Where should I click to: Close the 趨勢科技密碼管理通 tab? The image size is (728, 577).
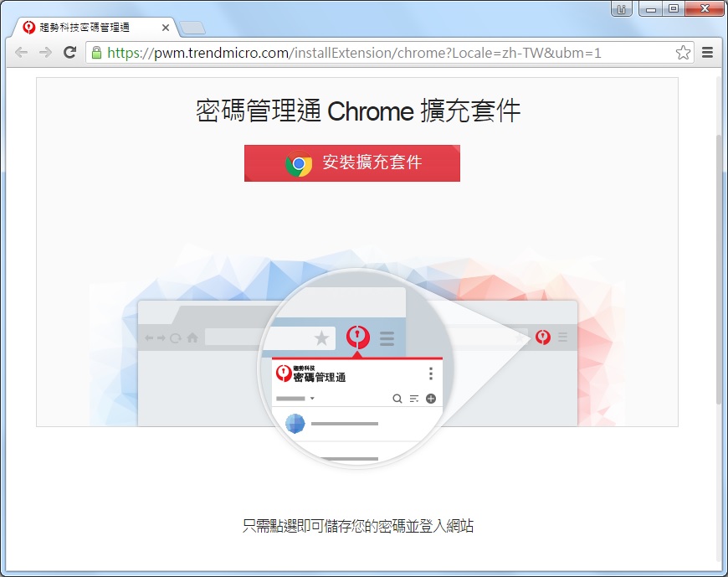click(x=166, y=28)
